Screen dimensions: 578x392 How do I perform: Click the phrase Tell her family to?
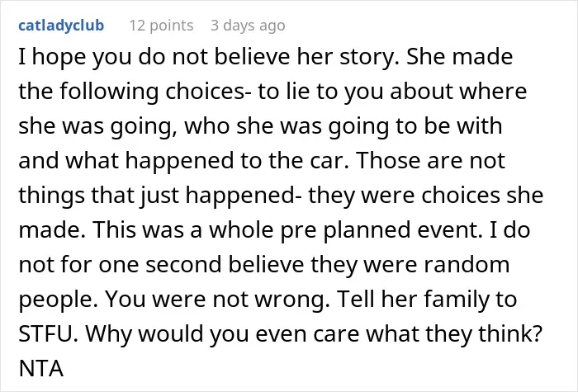[427, 299]
